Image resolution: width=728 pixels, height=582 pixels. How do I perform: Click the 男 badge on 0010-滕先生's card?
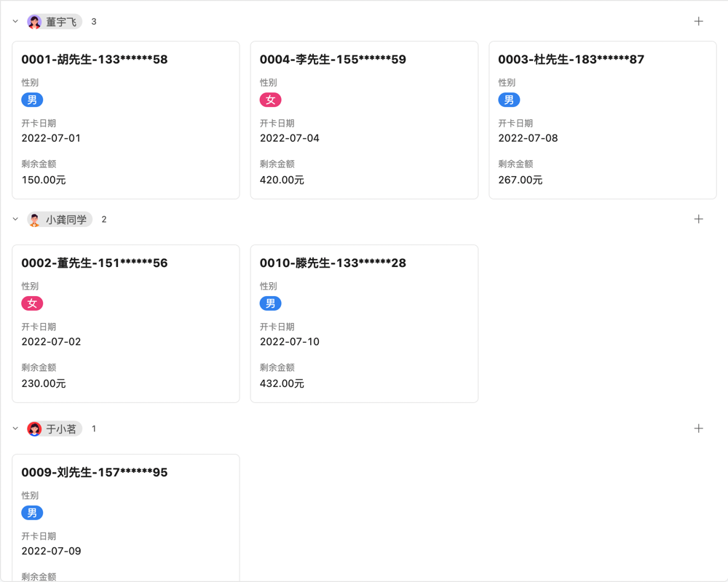point(270,303)
